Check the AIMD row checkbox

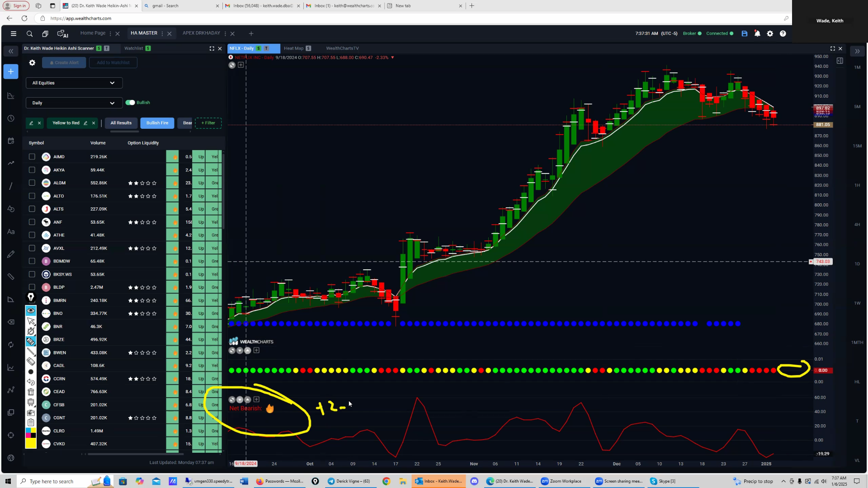32,157
